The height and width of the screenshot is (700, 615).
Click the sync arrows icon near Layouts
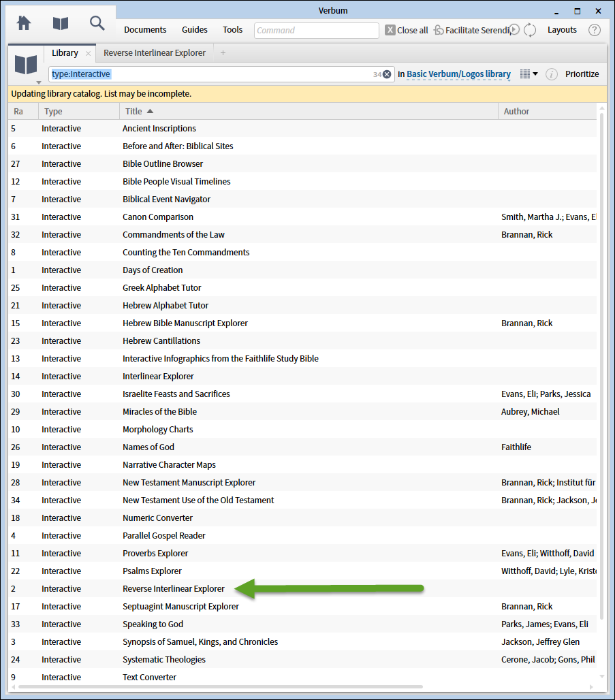530,30
